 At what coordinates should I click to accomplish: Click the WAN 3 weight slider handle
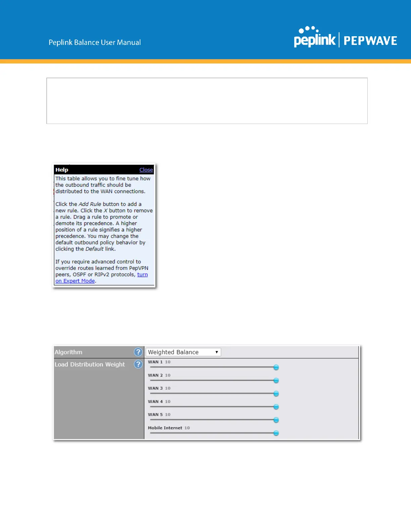(276, 394)
